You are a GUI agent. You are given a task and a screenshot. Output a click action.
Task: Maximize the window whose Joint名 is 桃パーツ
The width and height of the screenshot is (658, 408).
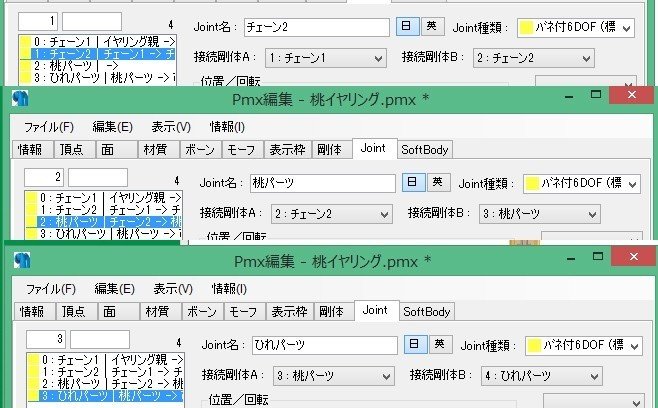596,94
